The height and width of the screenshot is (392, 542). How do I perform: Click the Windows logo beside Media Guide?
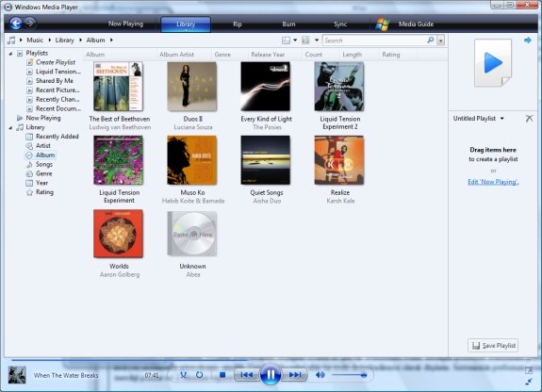pos(383,24)
